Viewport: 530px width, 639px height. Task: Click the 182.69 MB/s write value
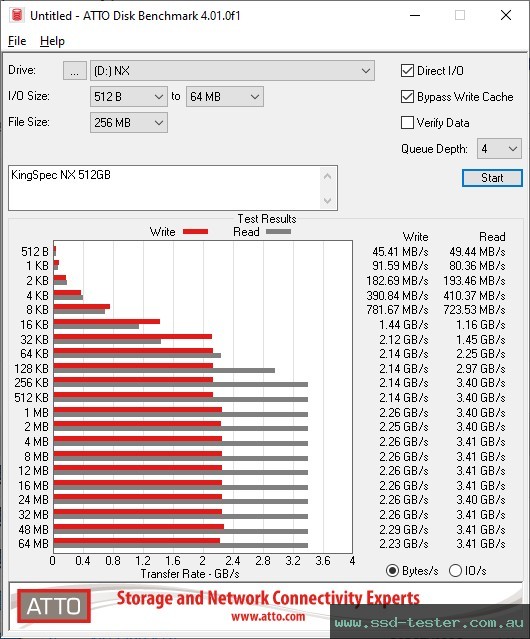tap(397, 281)
